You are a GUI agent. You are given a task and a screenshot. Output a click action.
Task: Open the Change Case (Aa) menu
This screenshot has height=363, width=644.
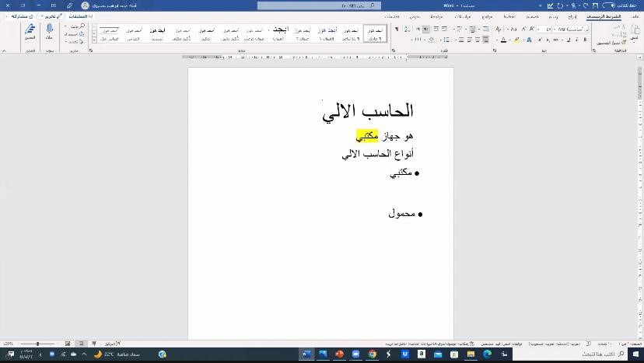(513, 30)
